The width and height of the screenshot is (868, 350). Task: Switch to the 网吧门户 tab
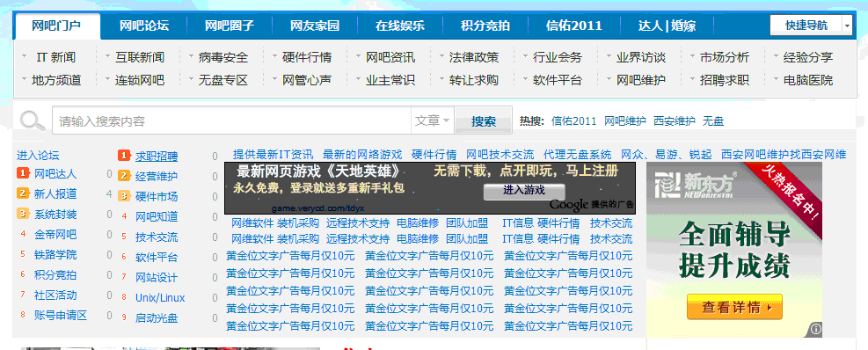tap(57, 26)
